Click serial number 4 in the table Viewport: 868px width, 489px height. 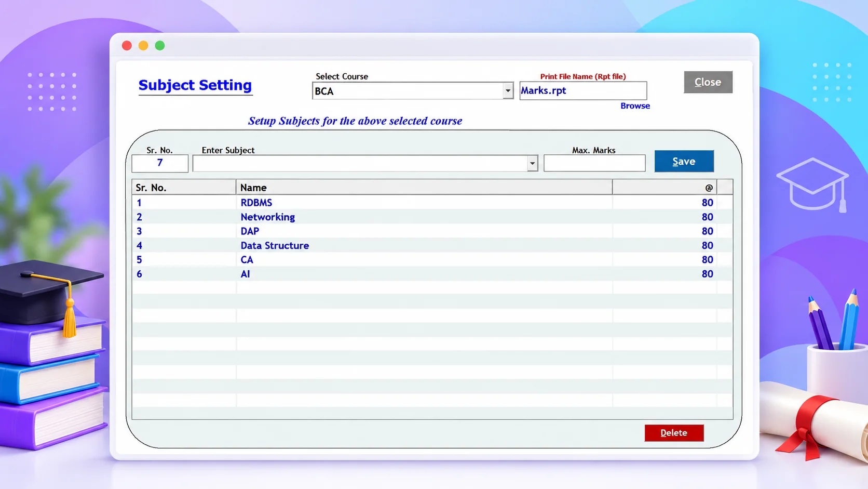coord(139,245)
